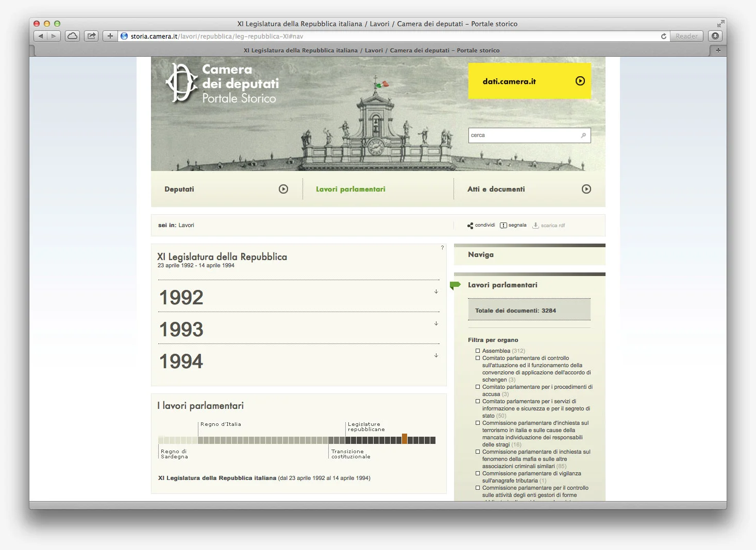The width and height of the screenshot is (756, 550).
Task: Click the Naviga panel header
Action: 530,255
